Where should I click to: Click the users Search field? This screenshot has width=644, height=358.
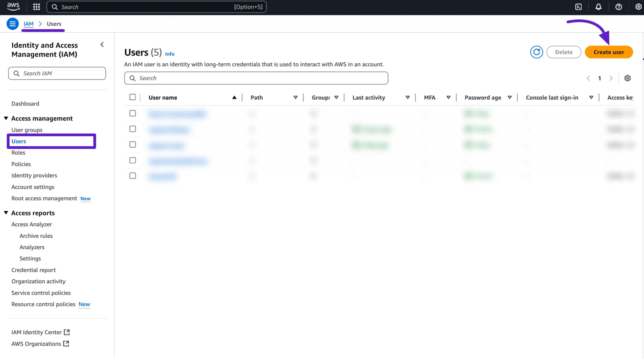(256, 78)
